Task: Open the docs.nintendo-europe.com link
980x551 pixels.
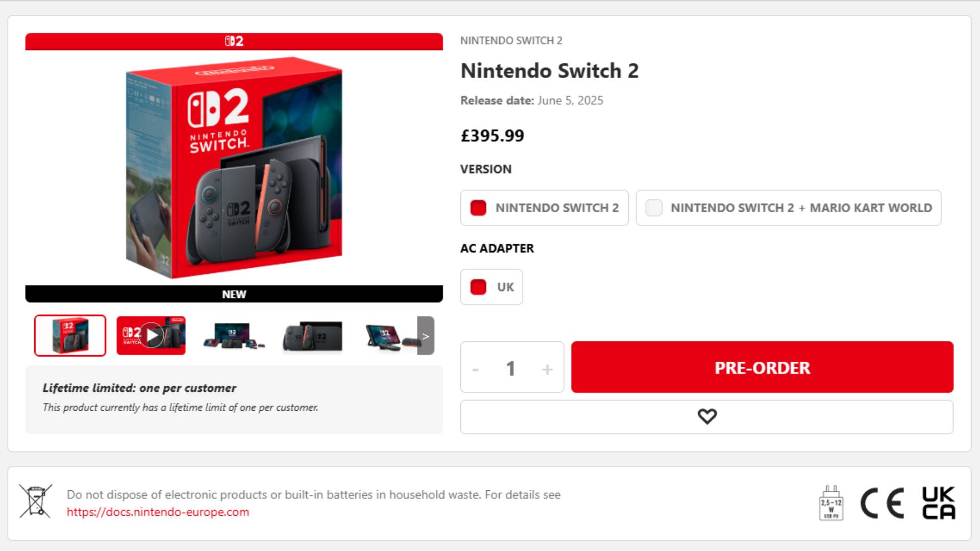Action: 158,512
